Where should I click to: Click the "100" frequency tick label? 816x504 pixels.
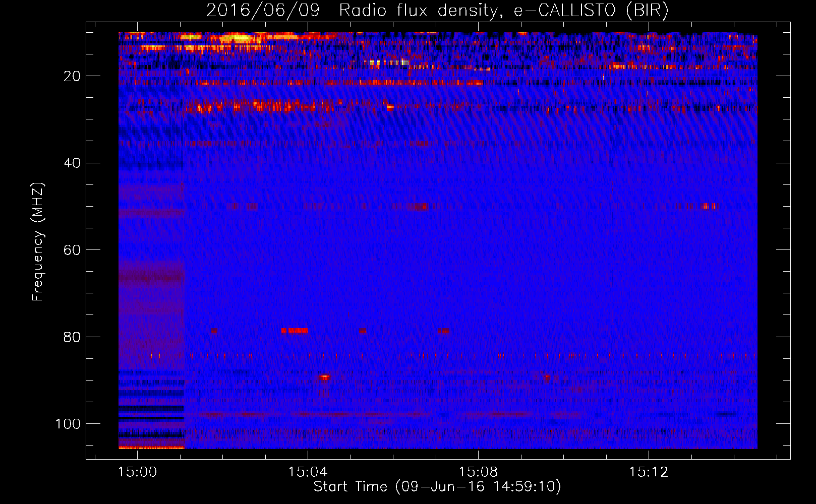coord(68,424)
